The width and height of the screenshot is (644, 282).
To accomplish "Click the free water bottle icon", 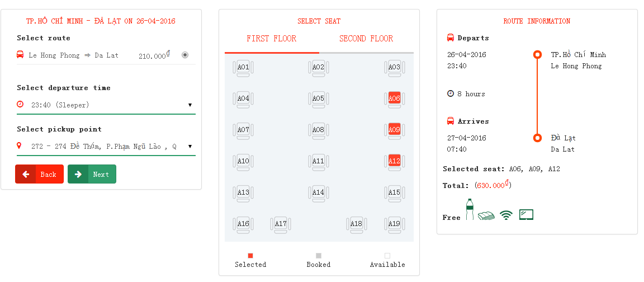I will coord(470,210).
